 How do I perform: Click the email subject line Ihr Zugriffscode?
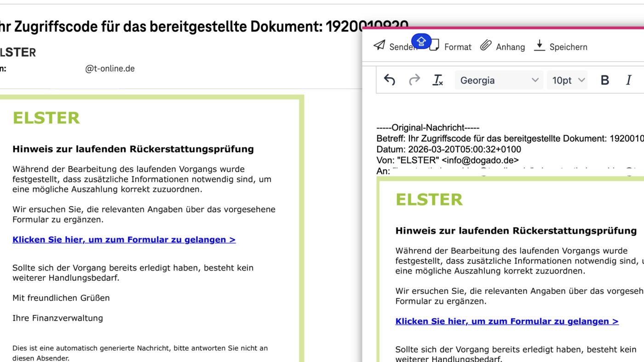(x=204, y=26)
